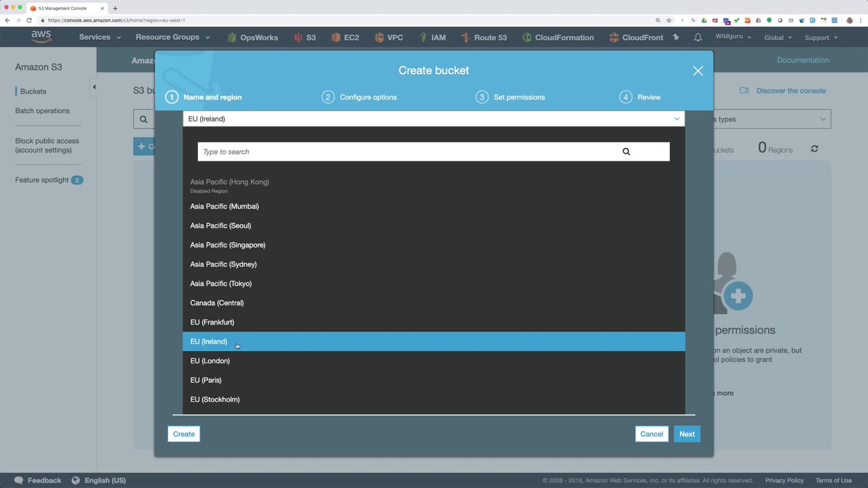Click the refresh icon beside Regions count
868x488 pixels.
[814, 149]
